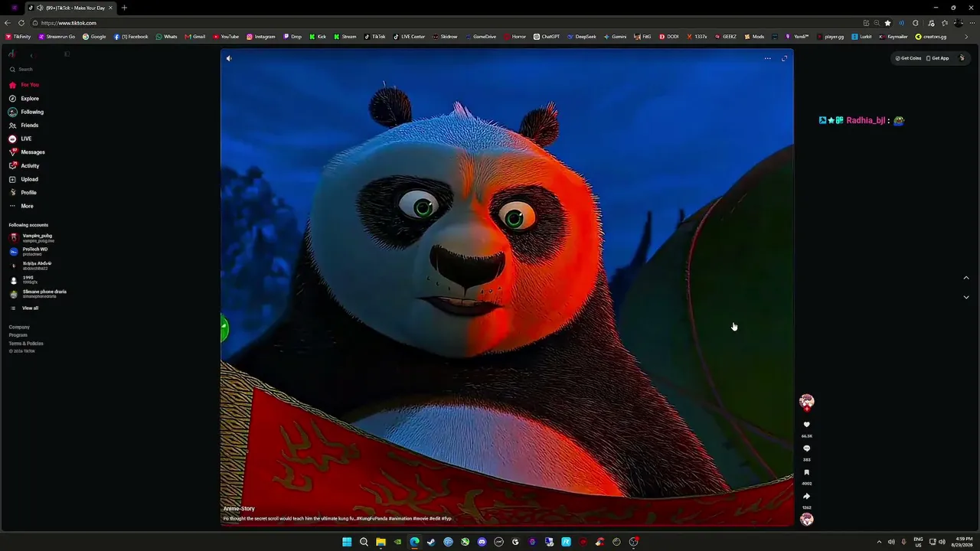Mute the video with the speaker icon
This screenshot has width=980, height=551.
tap(229, 58)
